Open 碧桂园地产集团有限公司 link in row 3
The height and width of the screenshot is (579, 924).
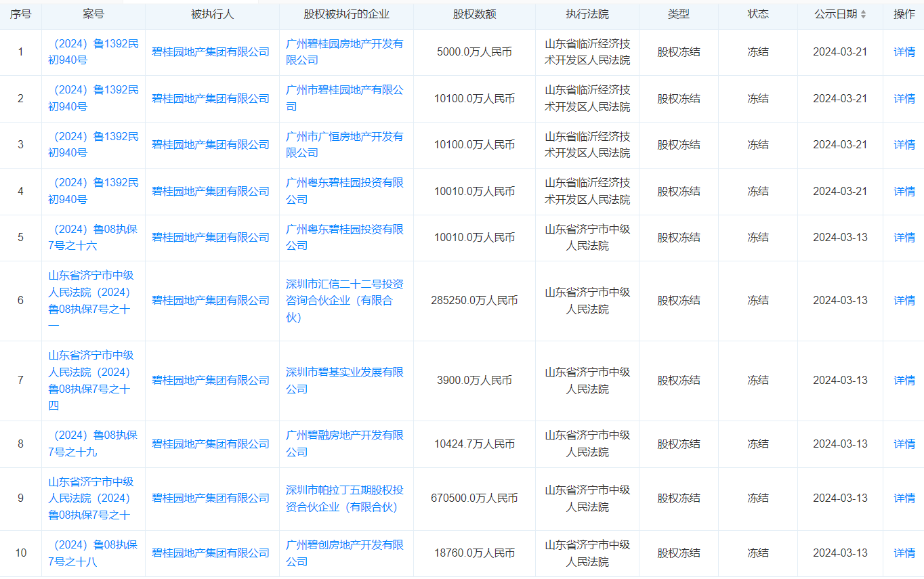pyautogui.click(x=211, y=145)
